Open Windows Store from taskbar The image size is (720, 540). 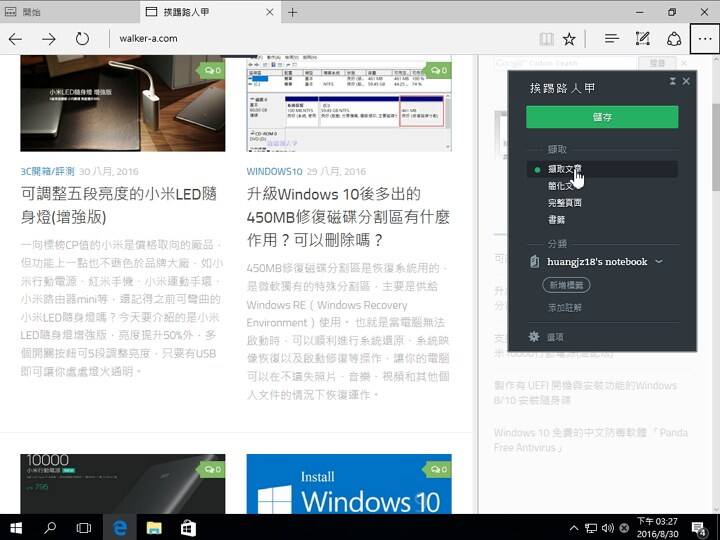pyautogui.click(x=188, y=528)
